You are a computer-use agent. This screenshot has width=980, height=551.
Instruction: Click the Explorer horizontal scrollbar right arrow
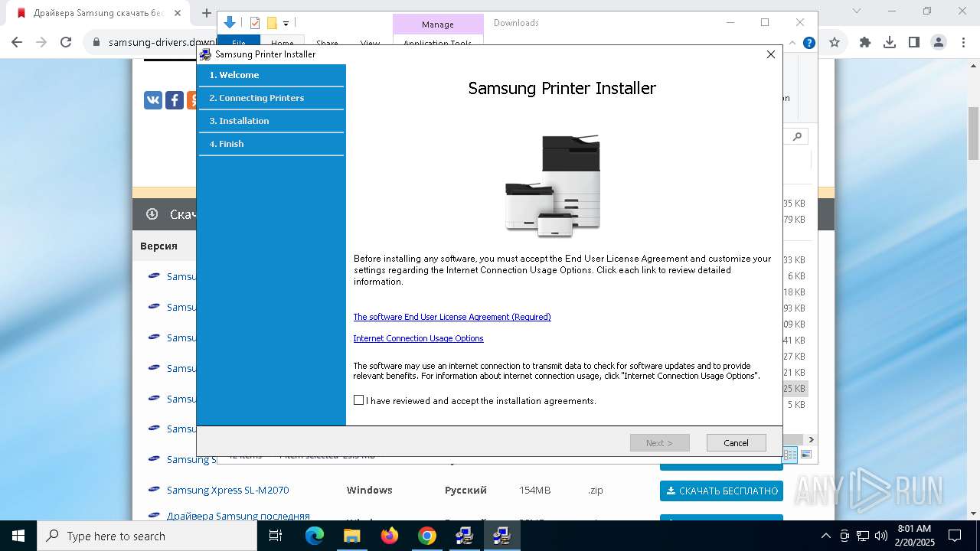point(811,439)
